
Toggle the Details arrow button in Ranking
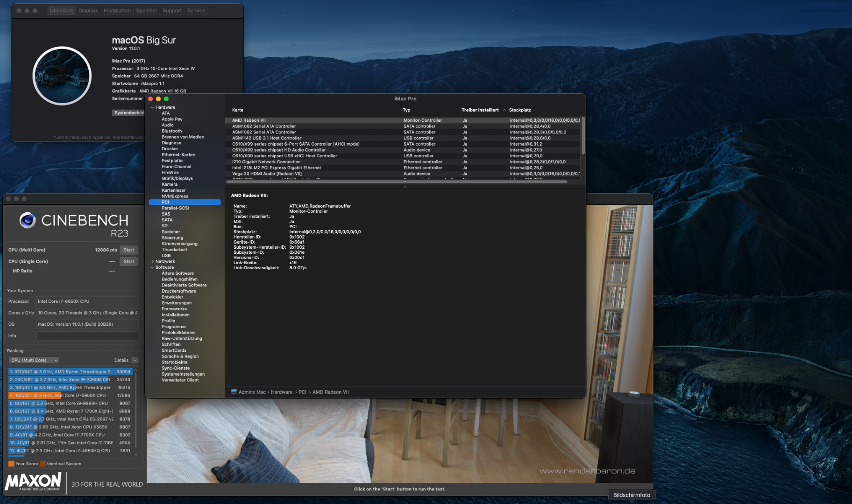tap(135, 360)
